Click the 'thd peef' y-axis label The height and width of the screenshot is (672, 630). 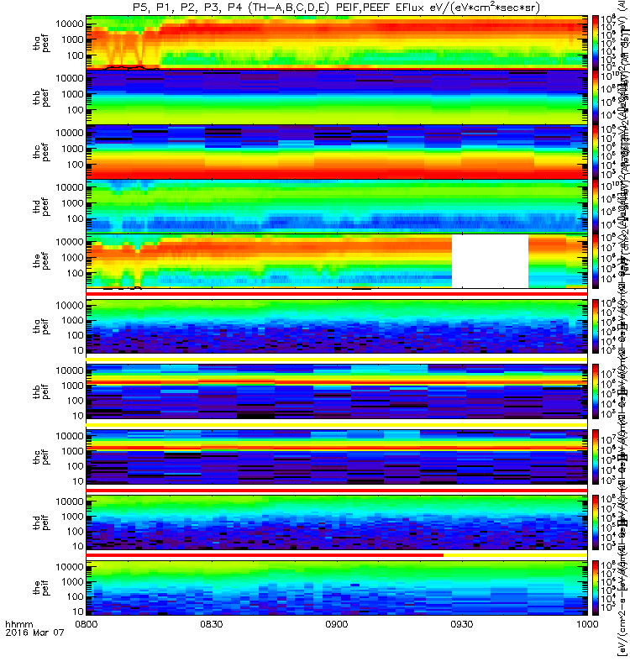41,207
